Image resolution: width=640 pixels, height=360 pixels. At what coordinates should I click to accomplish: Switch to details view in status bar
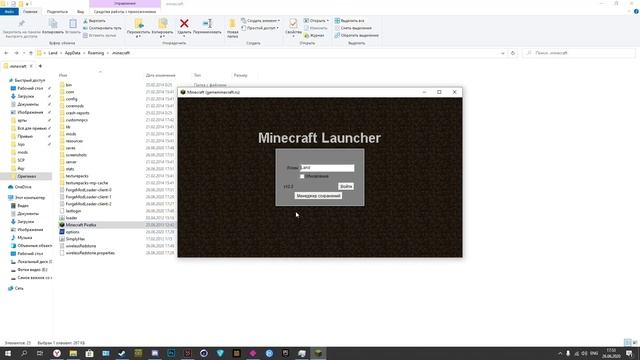(x=627, y=342)
